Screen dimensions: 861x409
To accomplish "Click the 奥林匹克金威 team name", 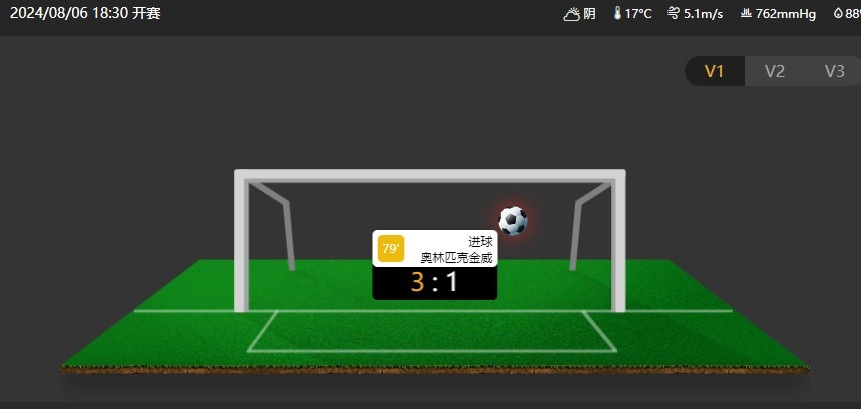I will click(x=457, y=257).
